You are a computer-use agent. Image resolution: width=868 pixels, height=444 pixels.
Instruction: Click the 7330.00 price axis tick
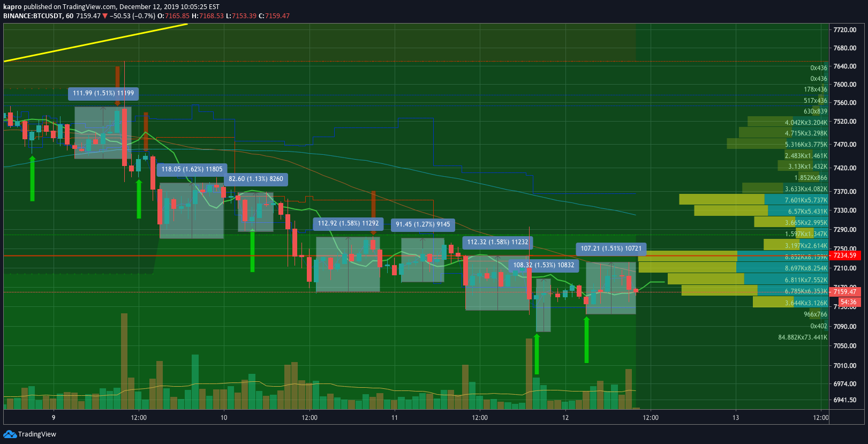pos(845,210)
